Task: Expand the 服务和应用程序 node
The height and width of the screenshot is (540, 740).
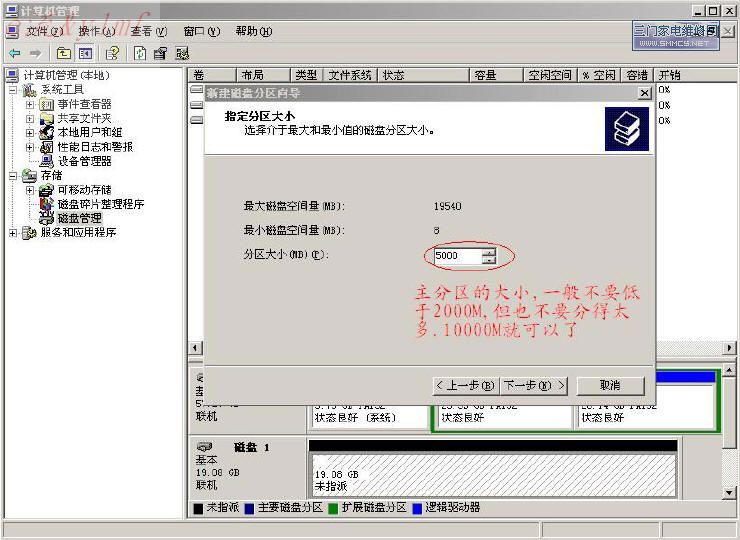Action: coord(13,233)
